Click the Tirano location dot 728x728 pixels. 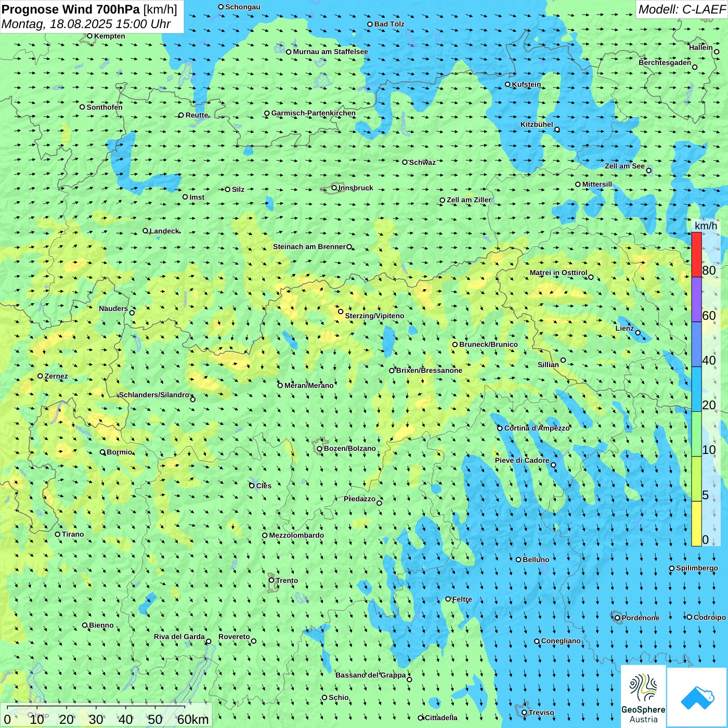pyautogui.click(x=58, y=534)
